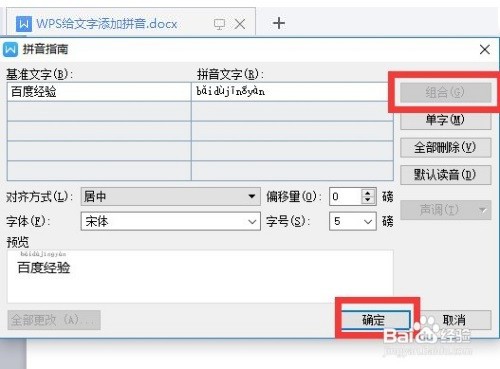Open the 对齐方式 dropdown showing 居中
This screenshot has width=500, height=369.
tap(170, 196)
